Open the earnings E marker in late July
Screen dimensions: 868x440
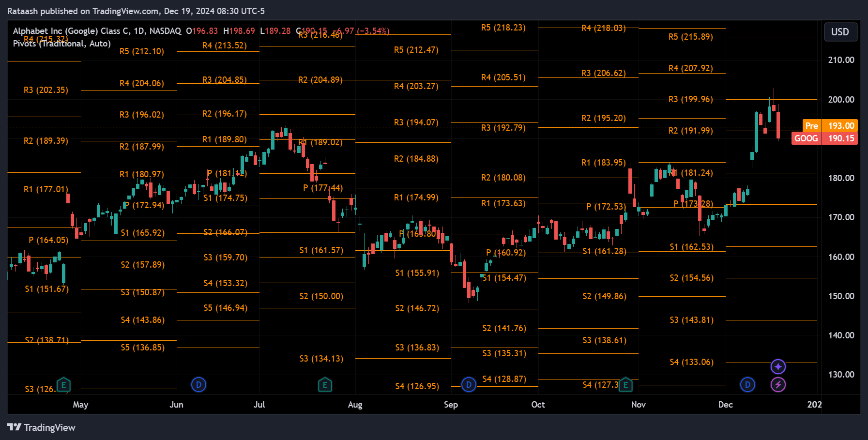coord(325,385)
